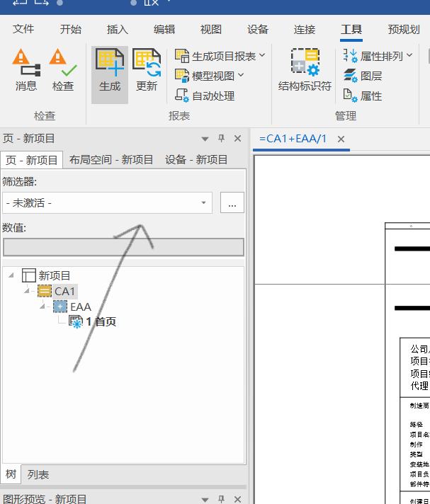Open the 文件 menu tab
The image size is (430, 504).
[x=23, y=29]
